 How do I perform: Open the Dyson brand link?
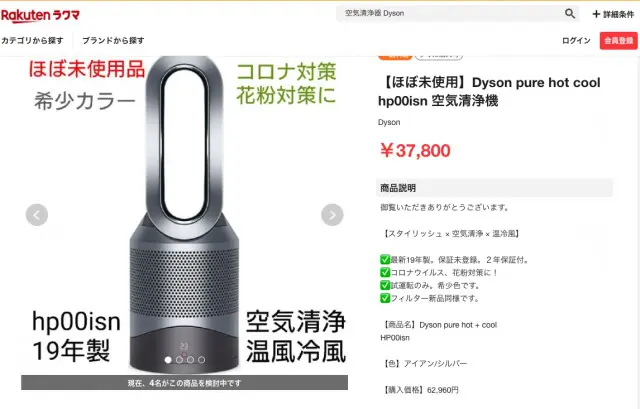(389, 122)
